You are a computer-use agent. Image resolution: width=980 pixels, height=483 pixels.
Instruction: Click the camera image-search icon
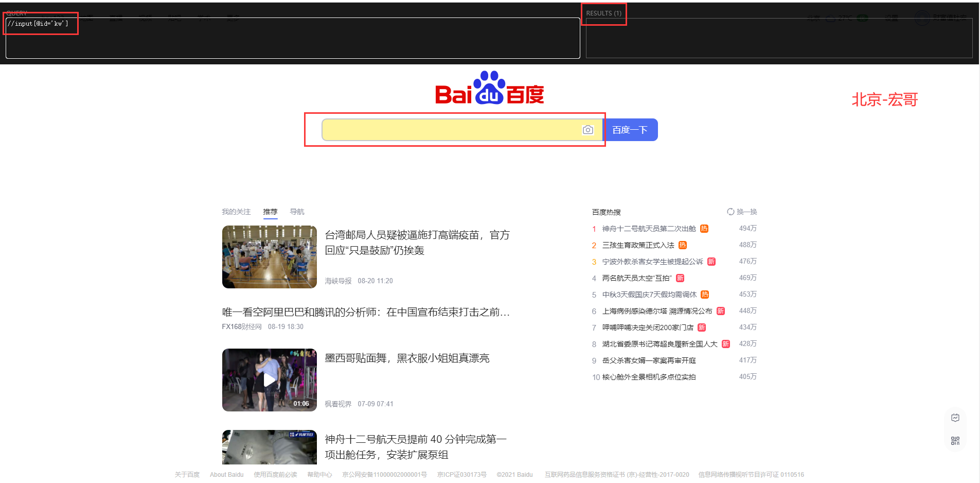coord(587,130)
